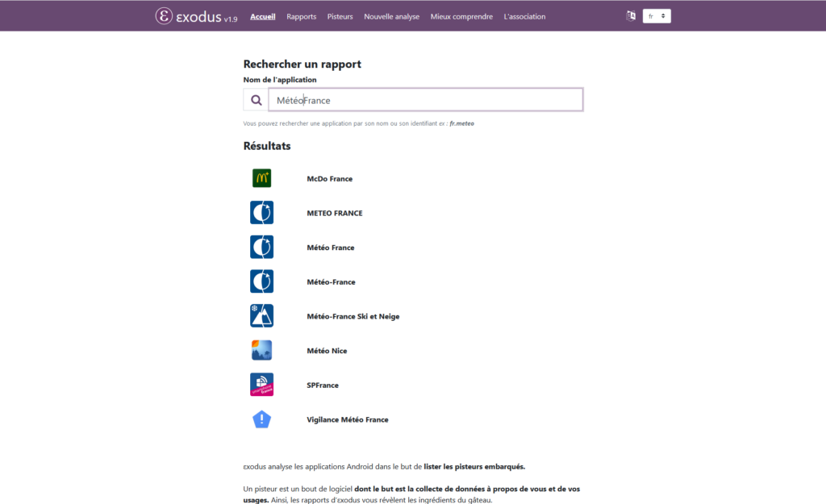826x504 pixels.
Task: Click the Météo Nice app icon
Action: coord(262,350)
